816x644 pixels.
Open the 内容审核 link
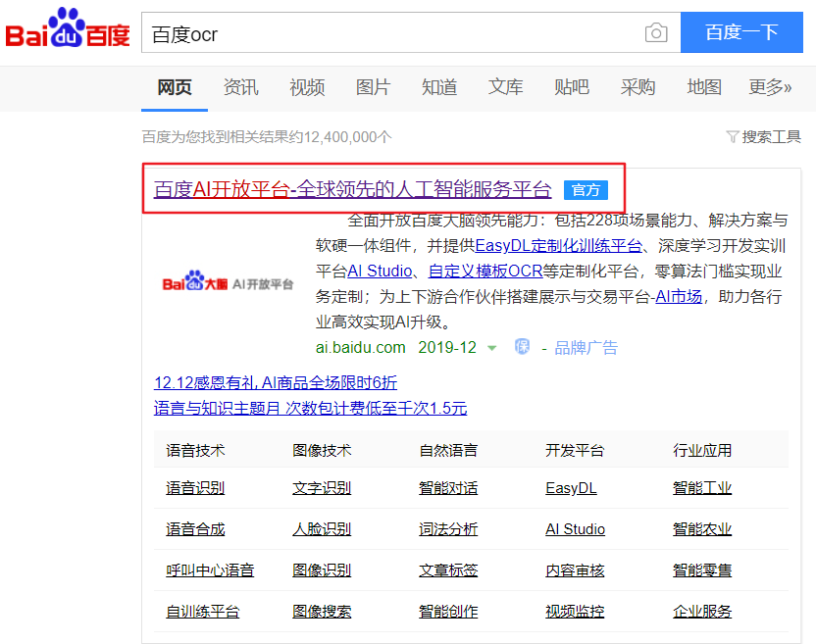coord(575,570)
